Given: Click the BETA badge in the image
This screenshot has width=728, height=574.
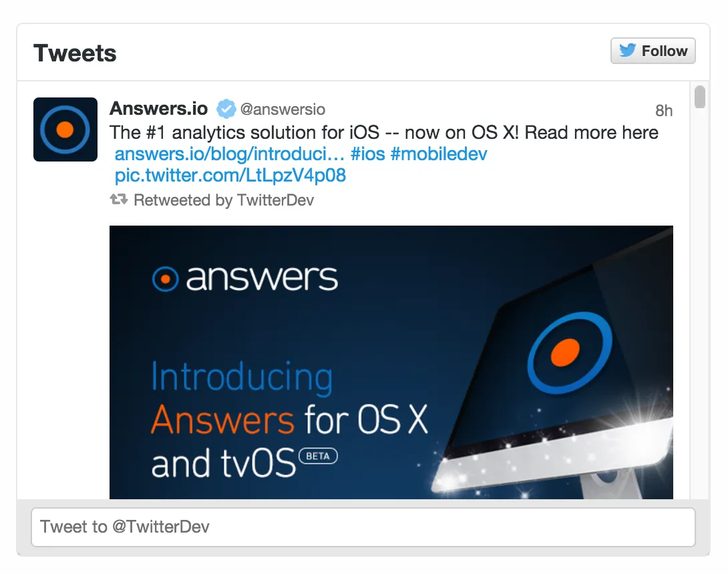Looking at the screenshot, I should coord(318,456).
